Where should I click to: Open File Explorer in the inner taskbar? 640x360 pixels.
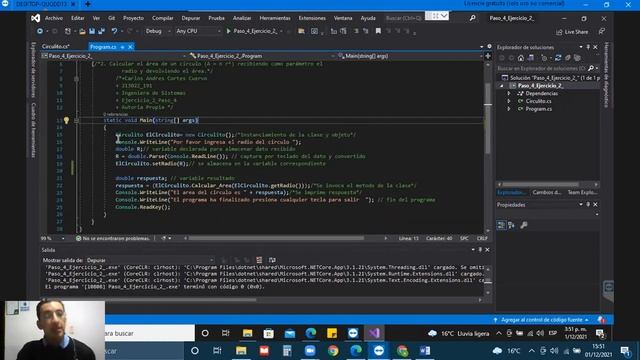click(x=247, y=333)
